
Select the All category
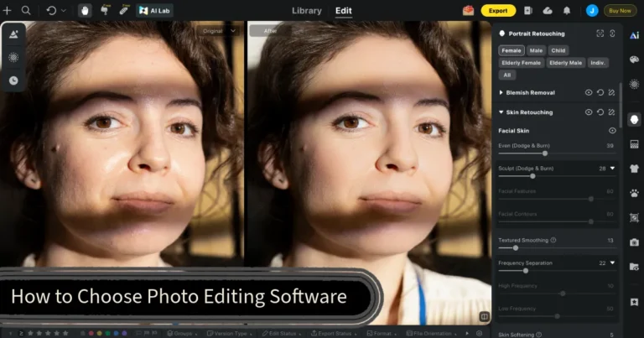pyautogui.click(x=507, y=75)
